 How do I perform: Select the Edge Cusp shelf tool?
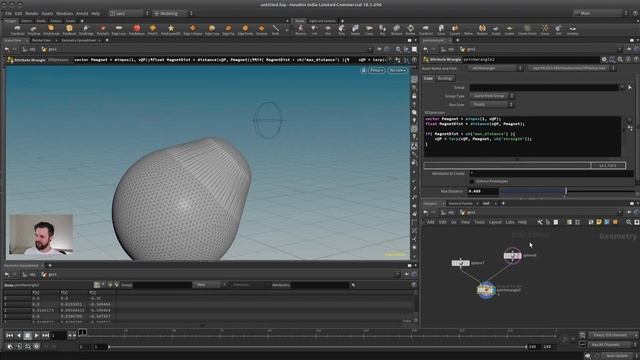click(x=212, y=29)
